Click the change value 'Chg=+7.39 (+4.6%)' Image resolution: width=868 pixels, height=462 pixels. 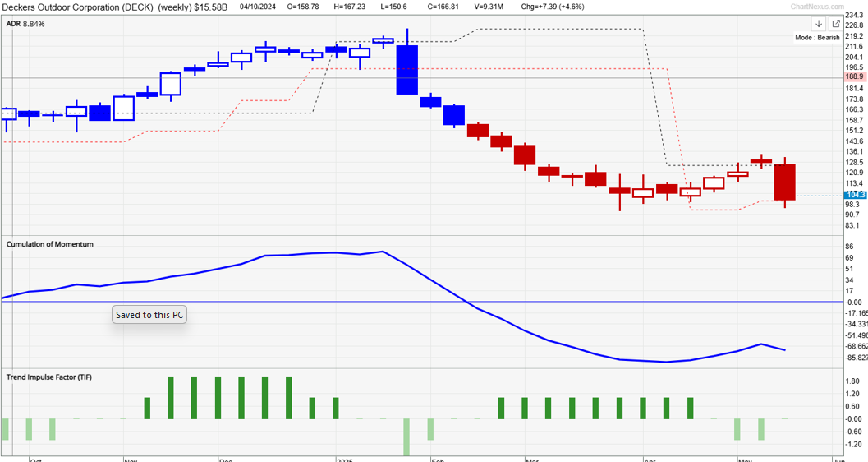(553, 7)
